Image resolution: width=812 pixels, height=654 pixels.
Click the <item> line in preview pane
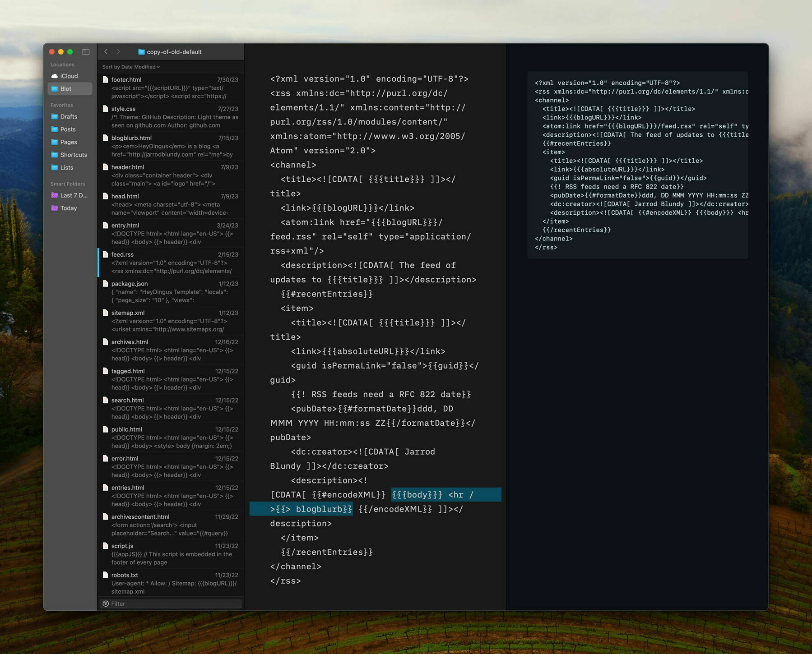(553, 152)
